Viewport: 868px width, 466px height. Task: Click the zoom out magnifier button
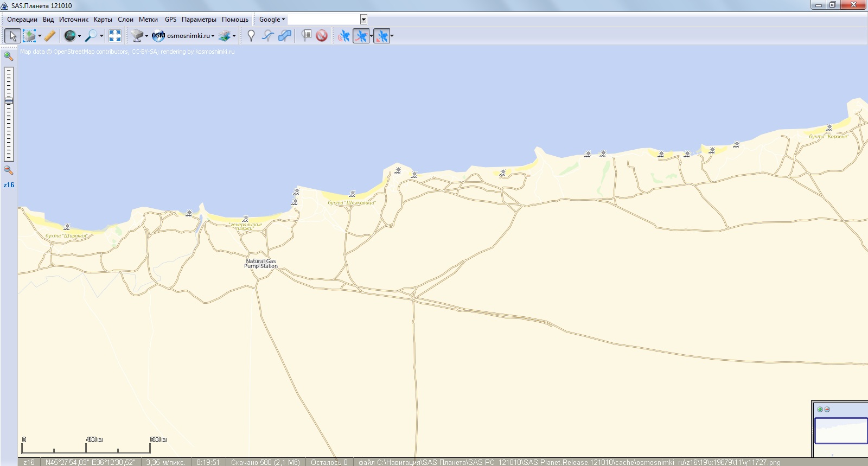coord(8,170)
